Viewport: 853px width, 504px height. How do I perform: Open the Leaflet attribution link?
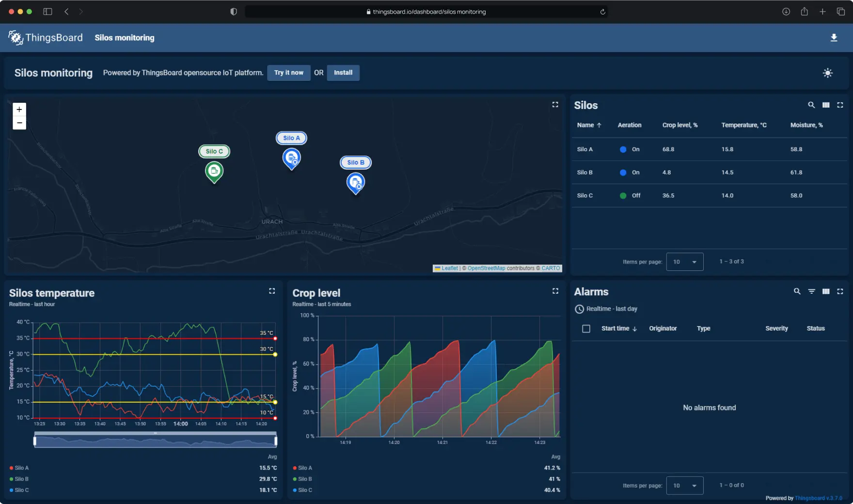coord(446,268)
